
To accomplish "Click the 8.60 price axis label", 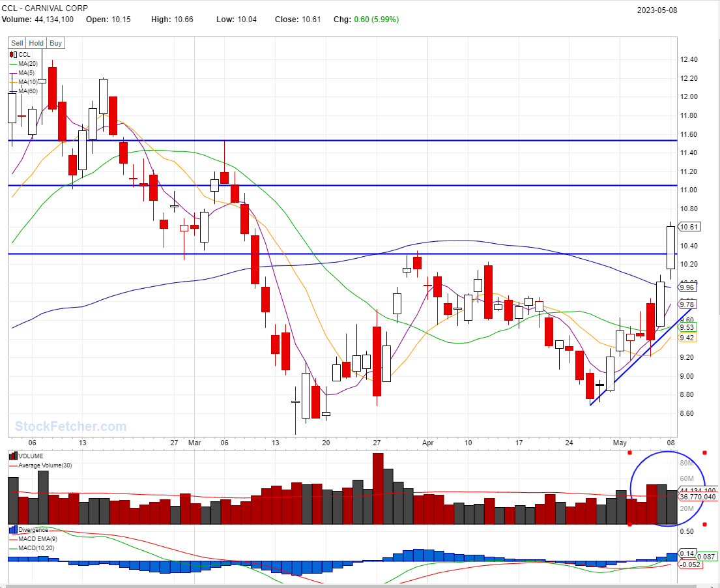I will (687, 413).
